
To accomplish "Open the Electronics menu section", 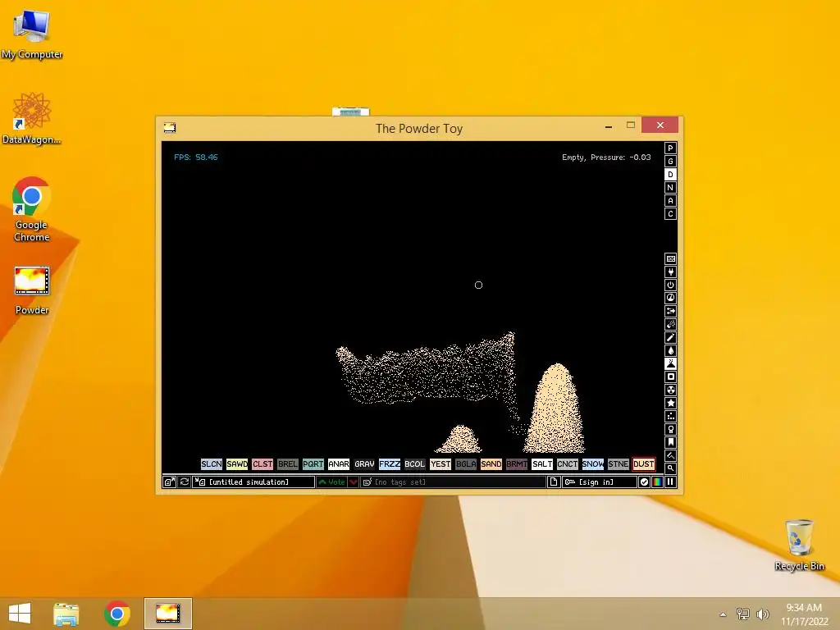I will (x=670, y=272).
